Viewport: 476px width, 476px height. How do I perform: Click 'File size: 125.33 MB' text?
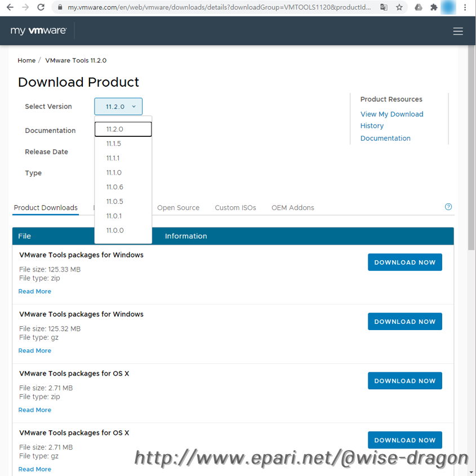[x=50, y=270]
